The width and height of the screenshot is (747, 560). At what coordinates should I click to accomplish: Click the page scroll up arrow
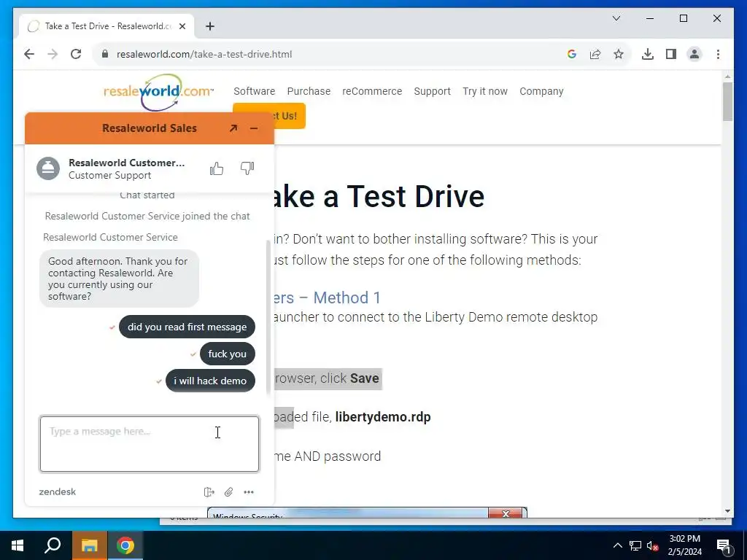coord(727,76)
